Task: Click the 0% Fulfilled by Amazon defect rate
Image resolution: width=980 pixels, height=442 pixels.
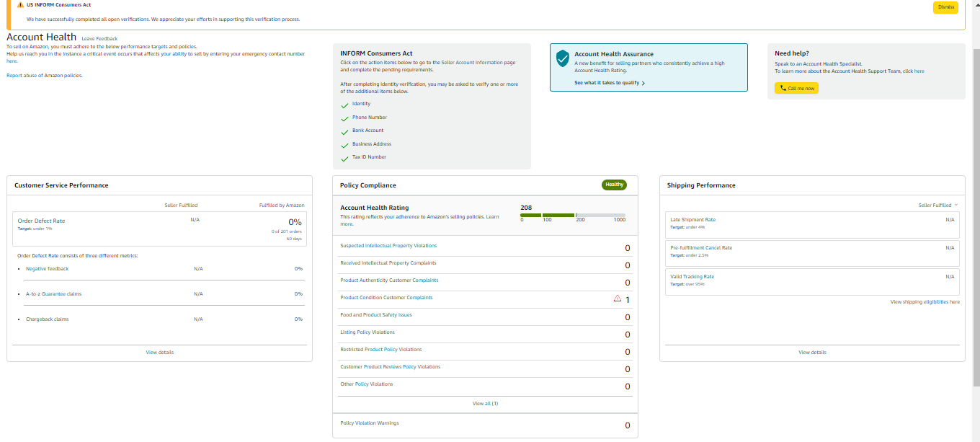Action: click(x=295, y=222)
